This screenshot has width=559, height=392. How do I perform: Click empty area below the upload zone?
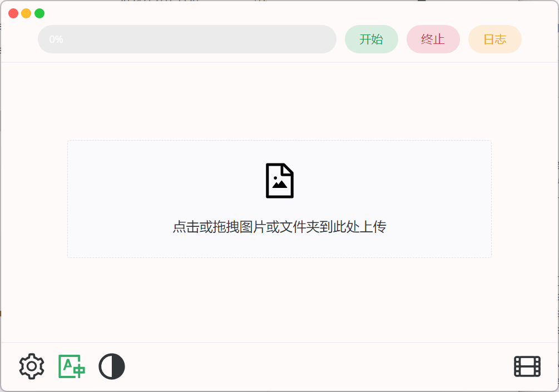tap(279, 299)
